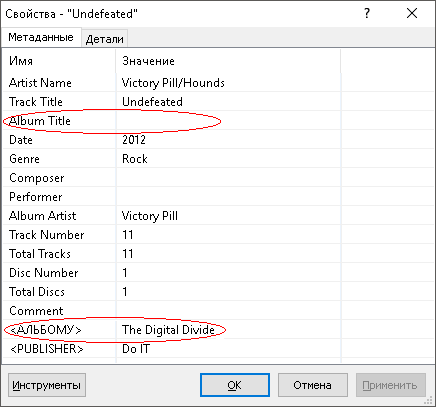436x407 pixels.
Task: Close the Undefeated properties dialog
Action: pos(412,13)
